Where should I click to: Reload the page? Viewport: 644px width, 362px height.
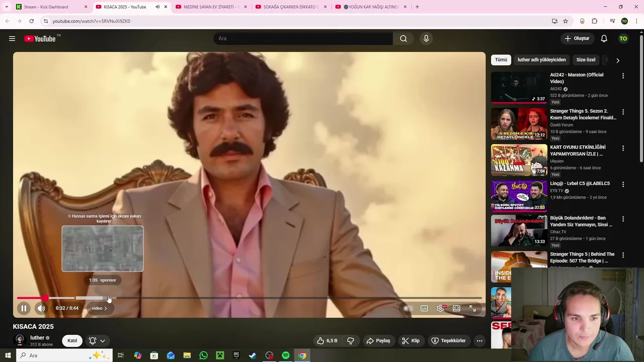(x=31, y=21)
